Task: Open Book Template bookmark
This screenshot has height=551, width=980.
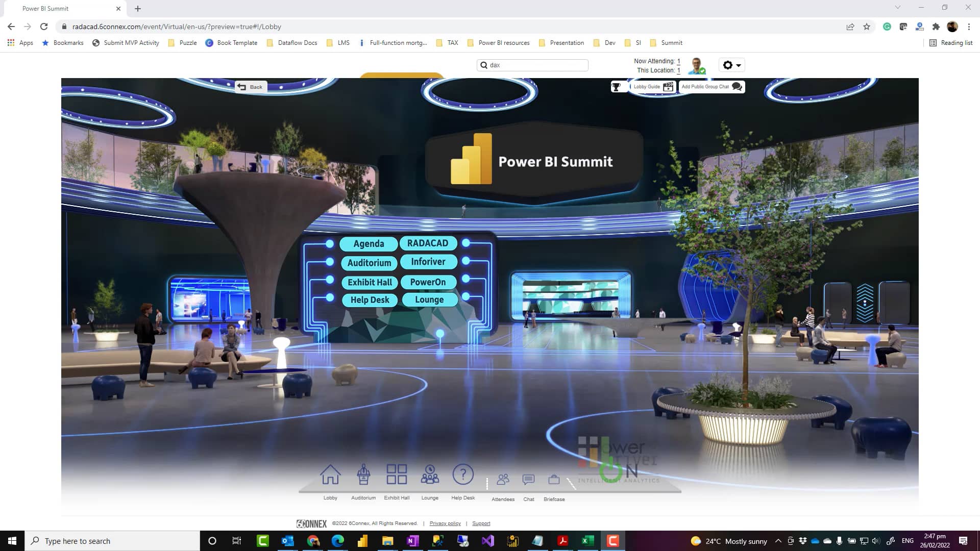Action: click(x=232, y=43)
